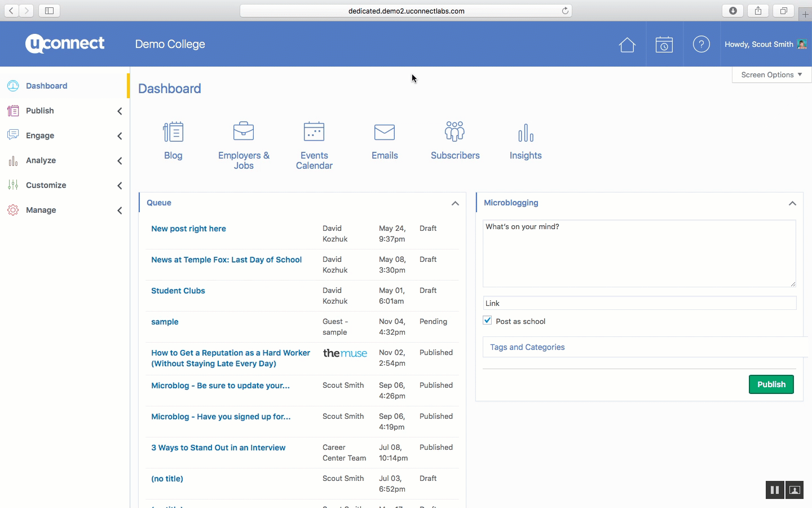Open Insights bar chart icon
Image resolution: width=812 pixels, height=508 pixels.
click(526, 133)
